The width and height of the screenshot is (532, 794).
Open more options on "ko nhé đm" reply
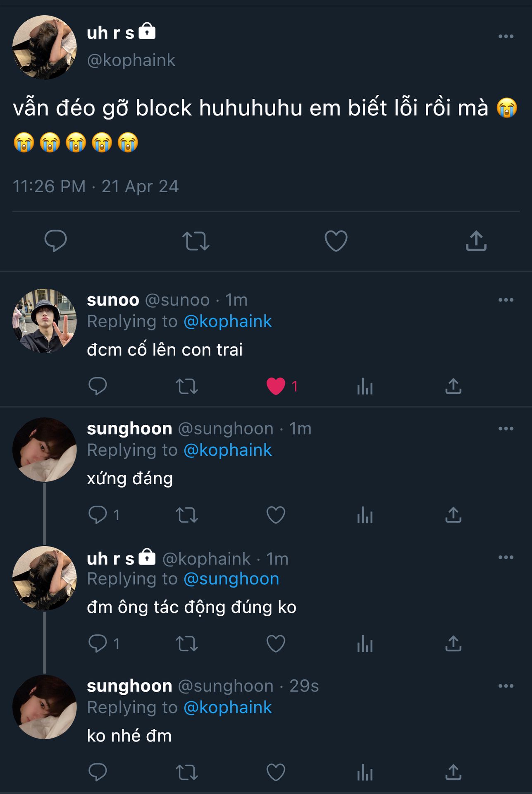point(506,686)
